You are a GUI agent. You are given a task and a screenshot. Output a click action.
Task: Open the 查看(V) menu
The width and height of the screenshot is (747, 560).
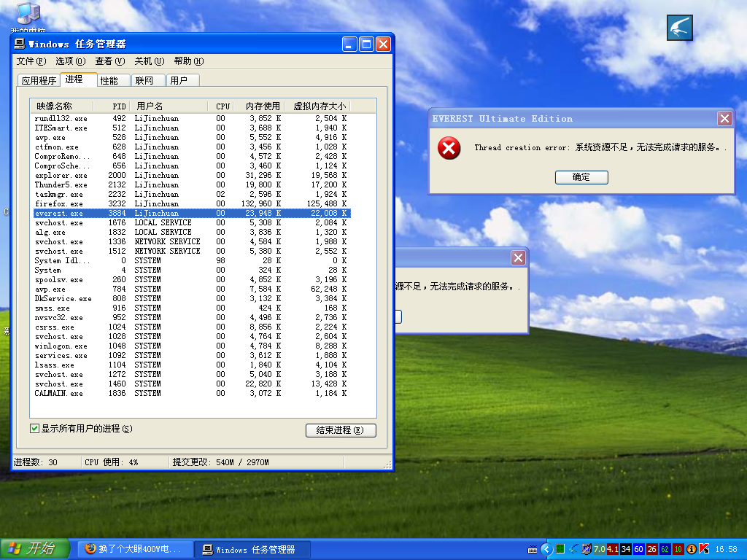(x=109, y=61)
